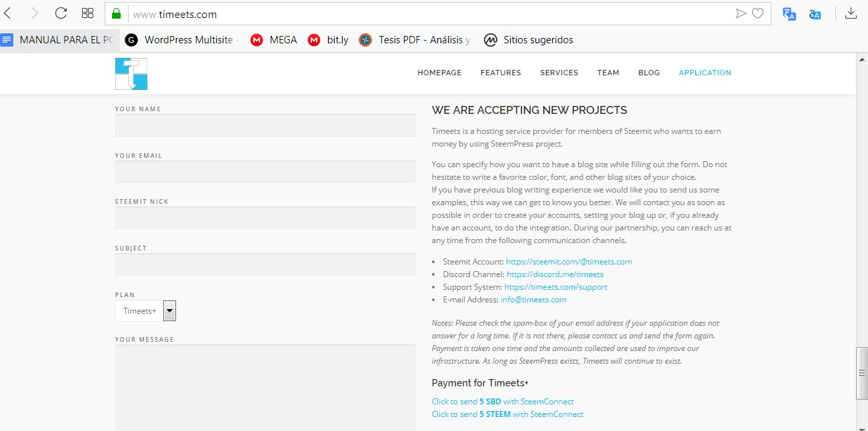Open the Tesis PDF bookmark
The height and width of the screenshot is (431, 868).
415,40
